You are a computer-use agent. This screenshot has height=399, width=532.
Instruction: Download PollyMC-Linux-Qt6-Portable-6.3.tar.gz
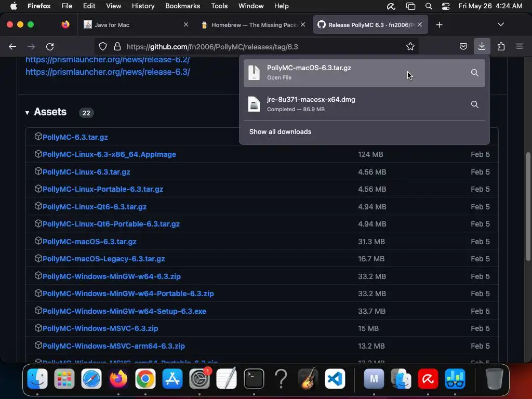[111, 224]
